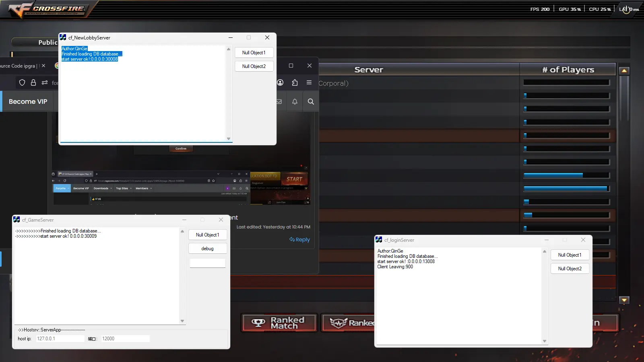Open the Ranked Match trophy button
The image size is (644, 362).
tap(279, 323)
